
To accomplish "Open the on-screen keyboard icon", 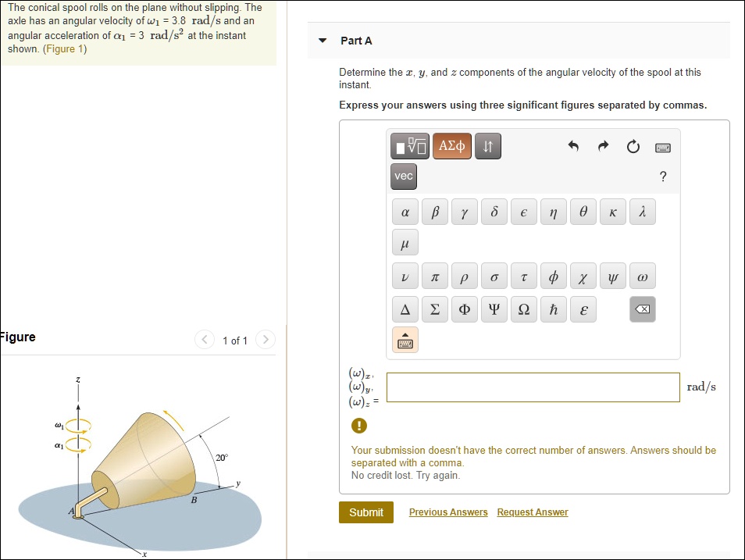I will (661, 145).
